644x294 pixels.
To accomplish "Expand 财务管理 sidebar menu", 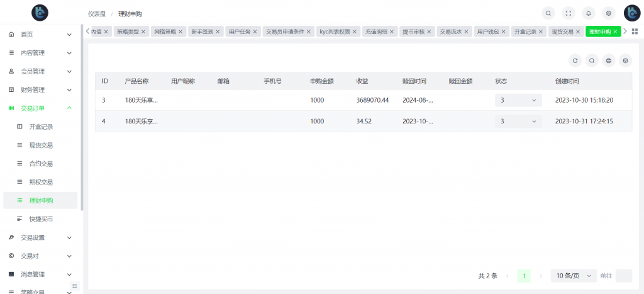I will (x=40, y=89).
